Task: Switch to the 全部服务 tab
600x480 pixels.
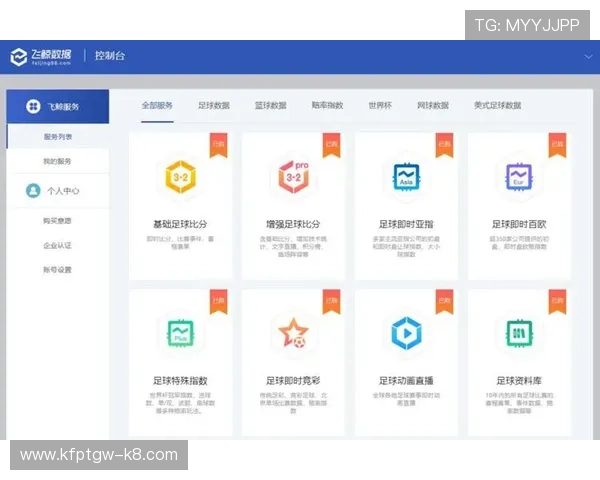Action: tap(157, 106)
